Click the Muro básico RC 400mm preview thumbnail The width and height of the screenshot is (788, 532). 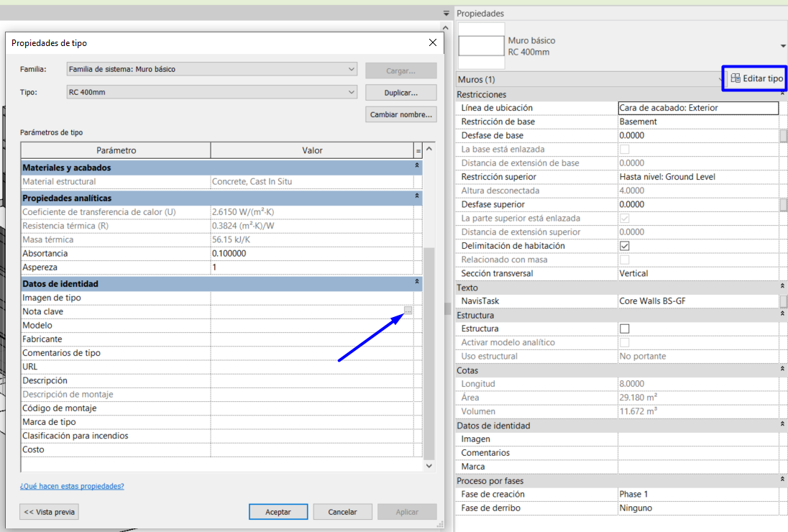point(481,46)
